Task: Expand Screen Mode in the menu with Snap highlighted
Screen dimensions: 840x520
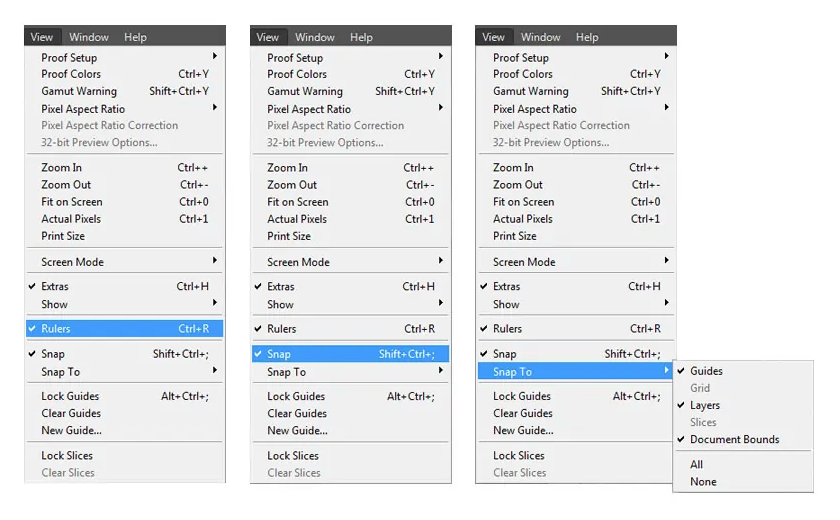Action: [x=298, y=262]
